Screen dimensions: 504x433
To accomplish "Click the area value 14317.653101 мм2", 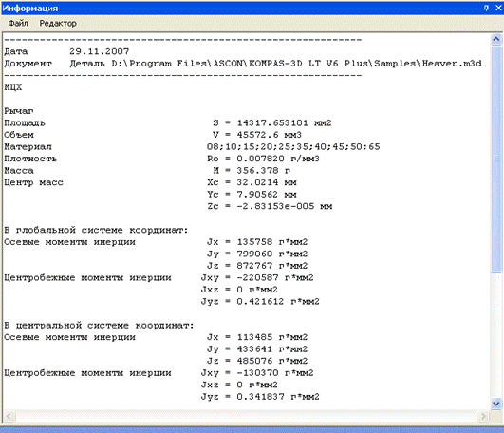I will click(284, 122).
